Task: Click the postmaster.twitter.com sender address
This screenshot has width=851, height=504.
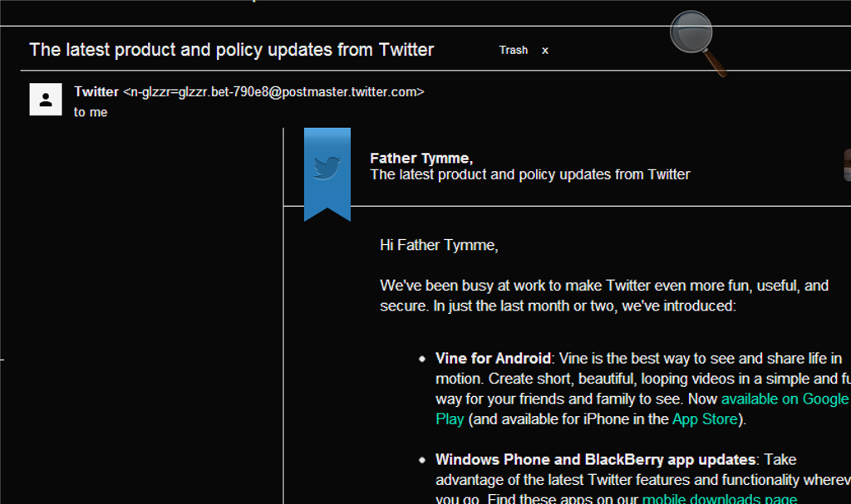Action: pos(273,92)
